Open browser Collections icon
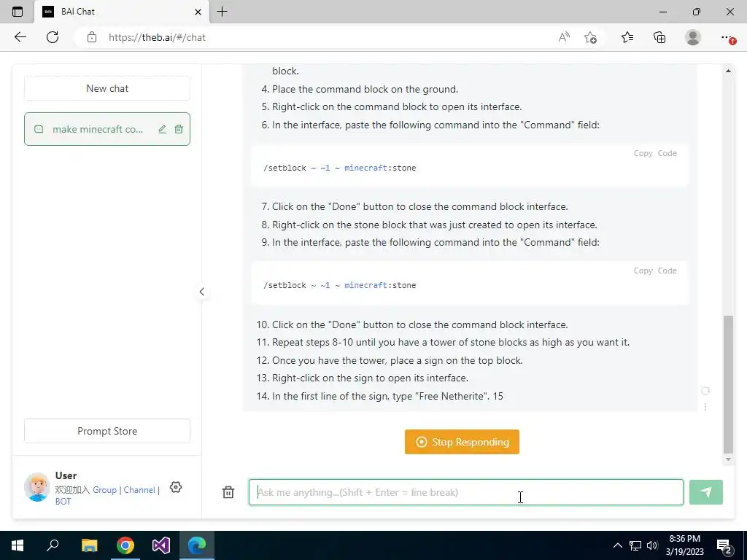This screenshot has width=747, height=560. pos(659,37)
